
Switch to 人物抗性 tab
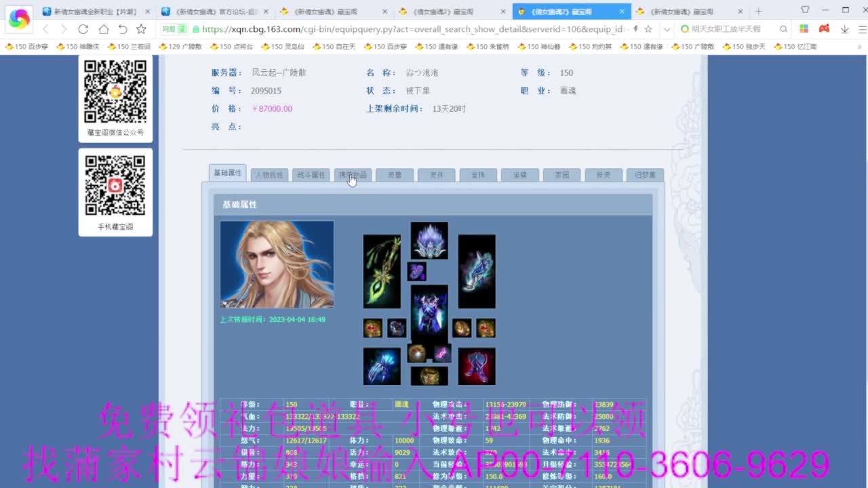click(x=269, y=175)
